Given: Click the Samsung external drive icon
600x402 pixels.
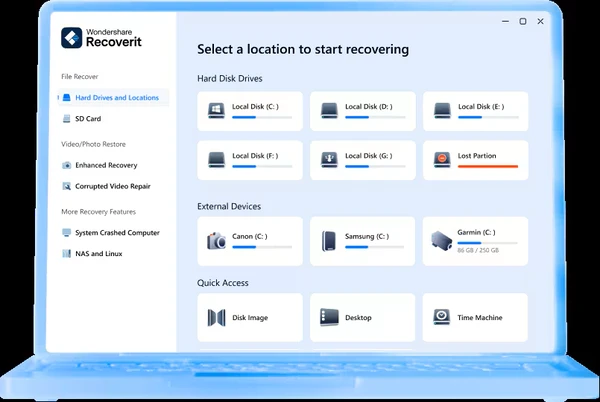Looking at the screenshot, I should pyautogui.click(x=329, y=241).
